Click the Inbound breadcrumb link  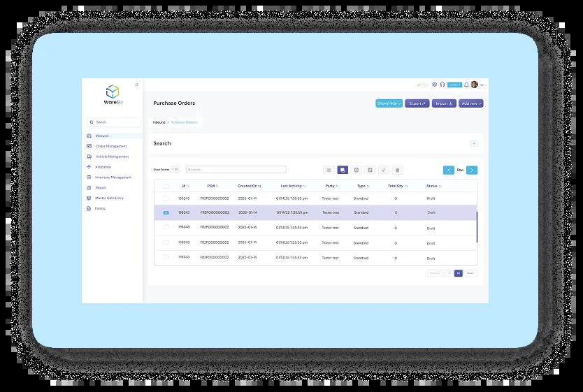tap(159, 122)
